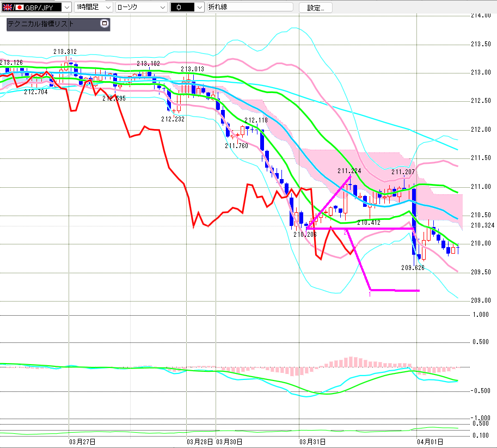Viewport: 497px width, 448px height.
Task: Toggle the テクニカル指標リスト panel expand icon
Action: [104, 24]
